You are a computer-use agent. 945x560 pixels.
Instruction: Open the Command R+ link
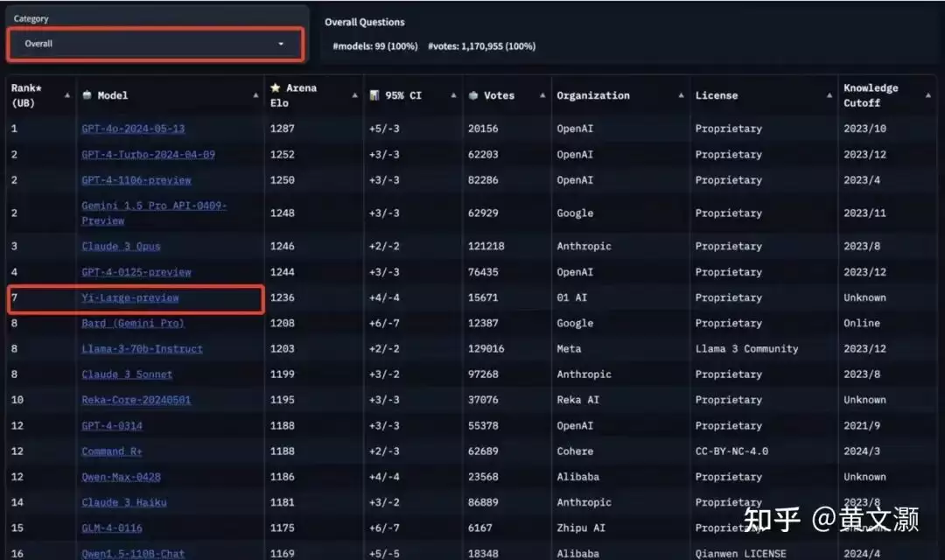click(x=112, y=451)
